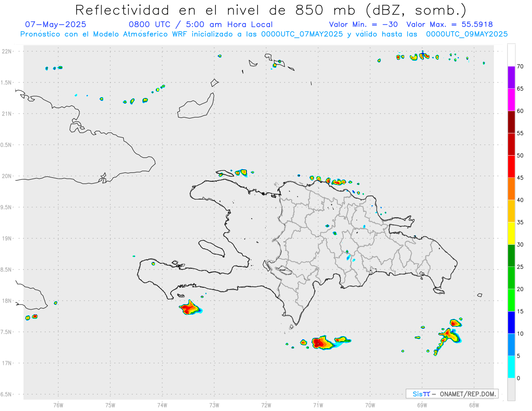This screenshot has height=411, width=532.
Task: Pick the yellow 30-35 dBZ color swatch
Action: 511,233
